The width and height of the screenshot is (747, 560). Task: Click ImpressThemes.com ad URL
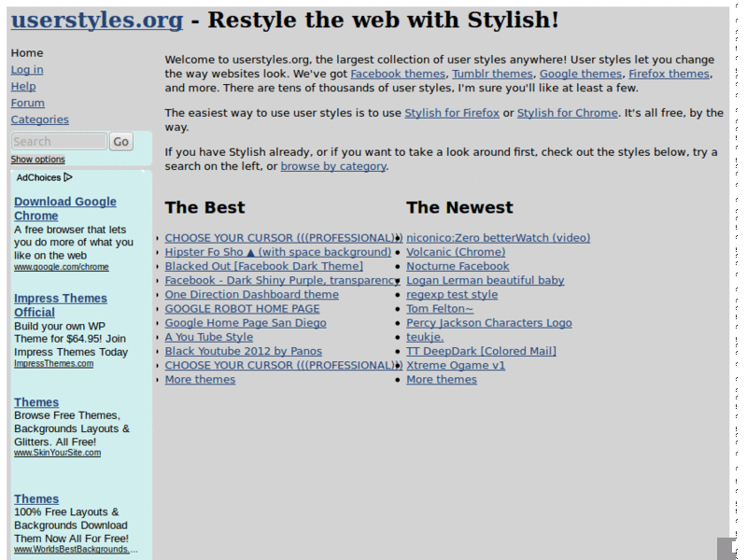(54, 363)
